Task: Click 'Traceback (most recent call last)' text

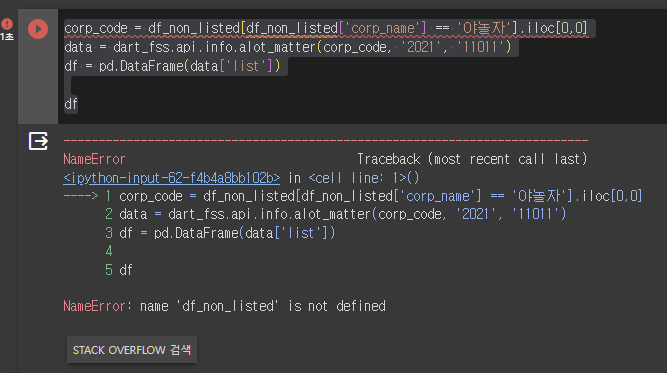Action: pyautogui.click(x=472, y=159)
